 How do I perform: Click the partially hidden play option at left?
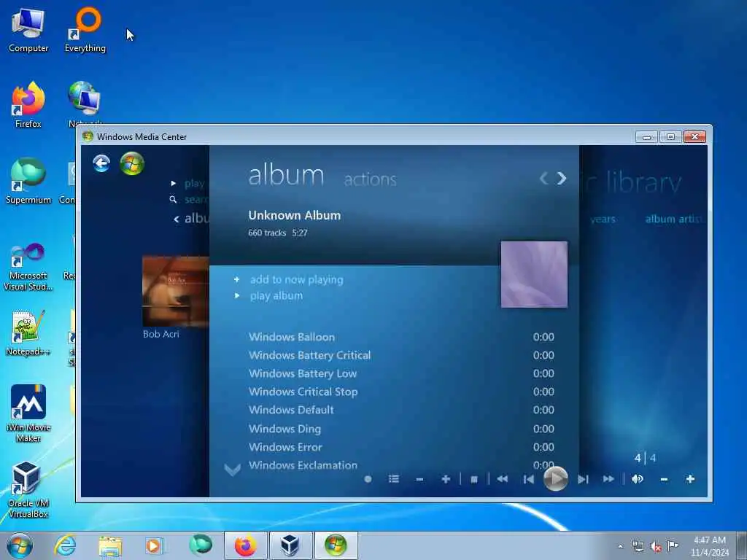tap(194, 183)
